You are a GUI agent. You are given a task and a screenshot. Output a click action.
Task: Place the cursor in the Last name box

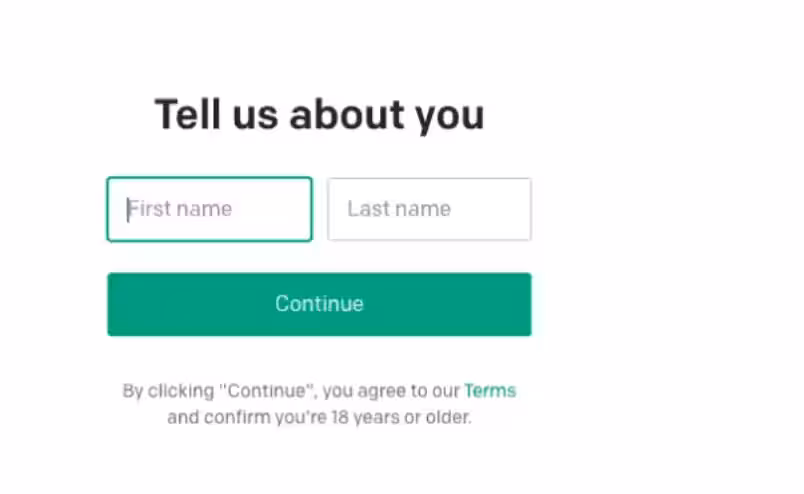pos(429,209)
